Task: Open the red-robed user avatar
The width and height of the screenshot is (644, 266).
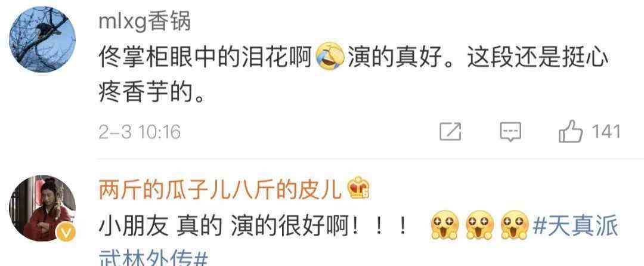Action: click(x=42, y=208)
